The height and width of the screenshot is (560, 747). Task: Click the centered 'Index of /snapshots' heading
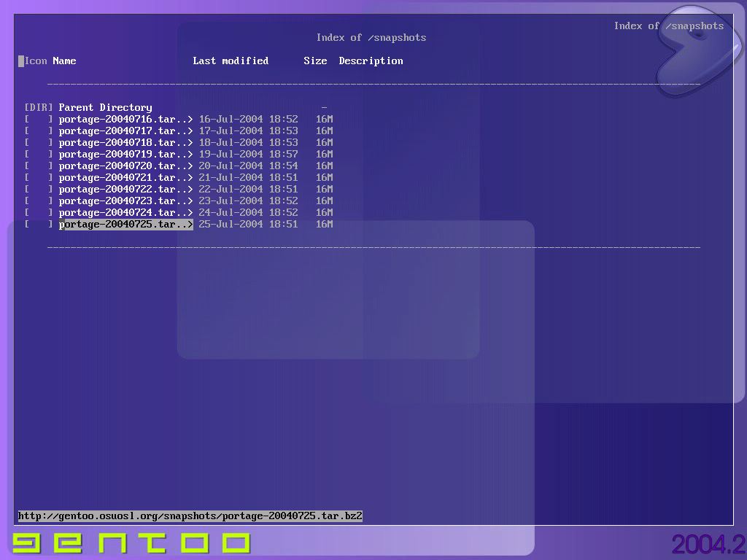coord(371,38)
